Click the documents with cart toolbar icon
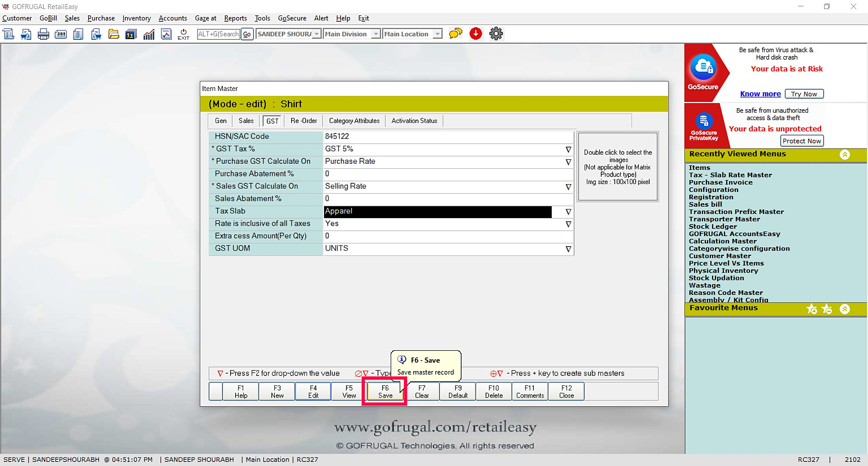 (96, 34)
